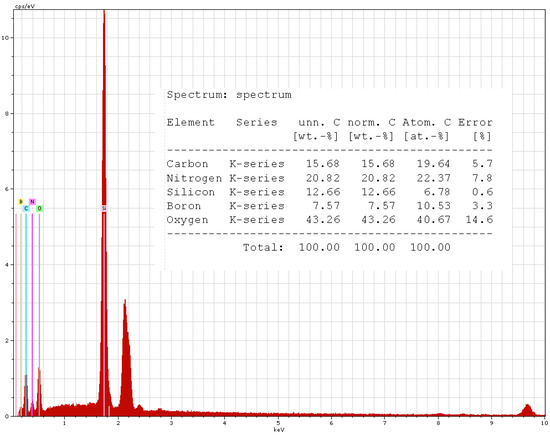This screenshot has height=435, width=550.
Task: Select the 'Nitrogen' row label
Action: [194, 178]
